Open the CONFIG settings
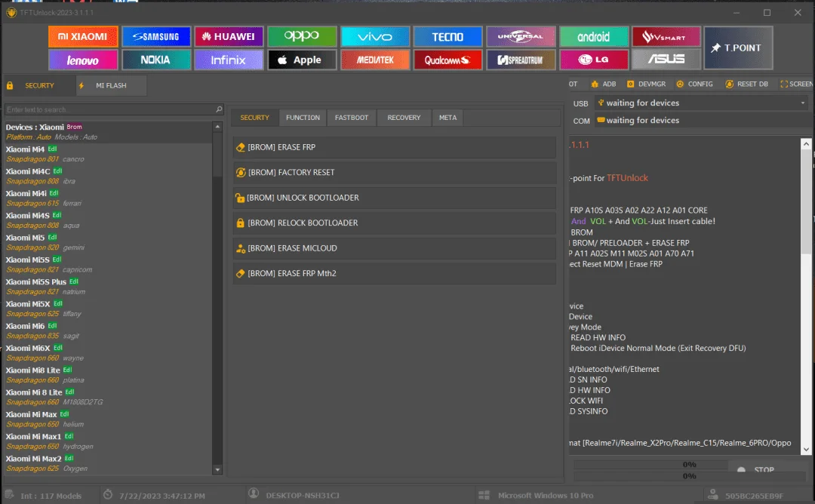The width and height of the screenshot is (815, 504). click(694, 84)
